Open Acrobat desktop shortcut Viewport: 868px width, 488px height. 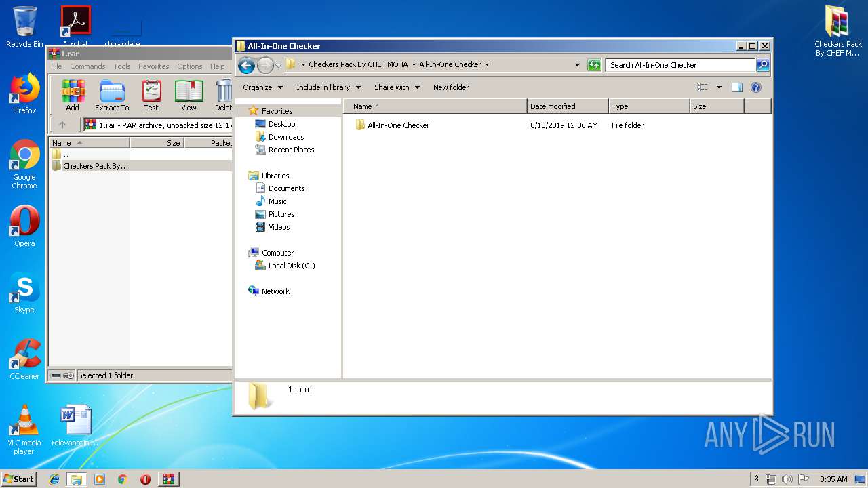coord(76,26)
